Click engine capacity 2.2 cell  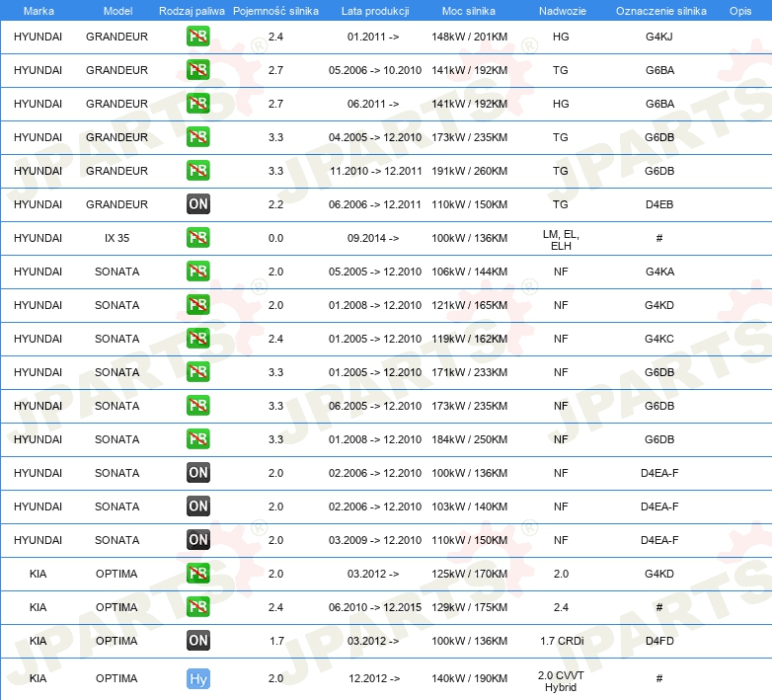tap(275, 204)
